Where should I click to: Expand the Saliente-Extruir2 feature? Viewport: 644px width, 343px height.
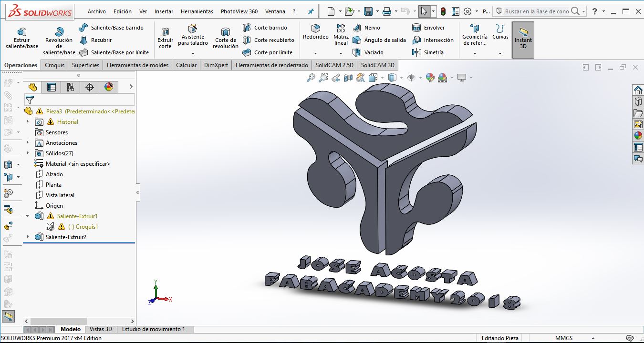[x=28, y=237]
